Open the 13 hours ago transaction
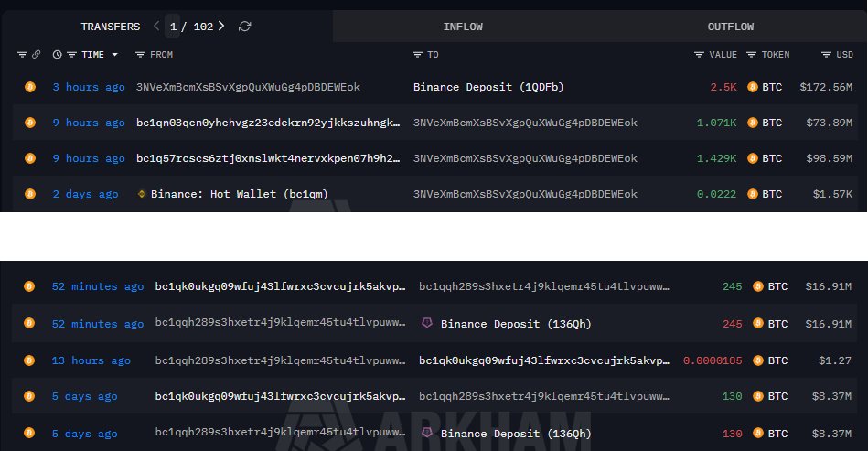The image size is (868, 451). point(91,360)
